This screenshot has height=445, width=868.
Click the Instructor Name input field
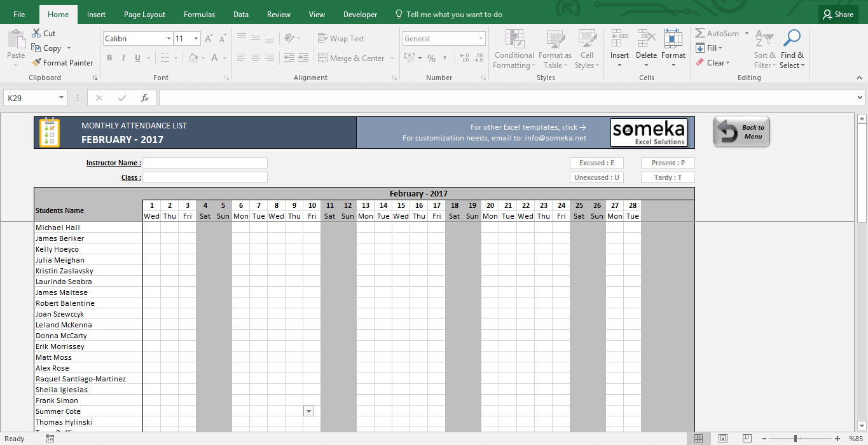tap(205, 163)
